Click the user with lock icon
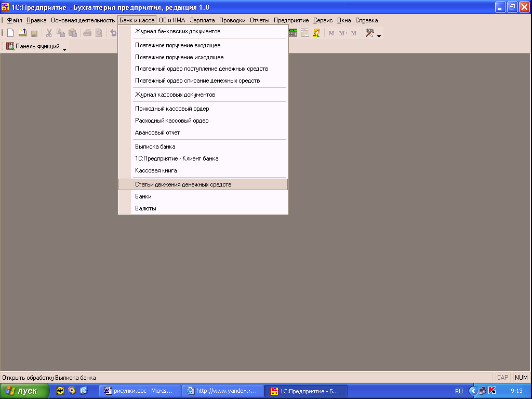This screenshot has height=399, width=532. (316, 33)
